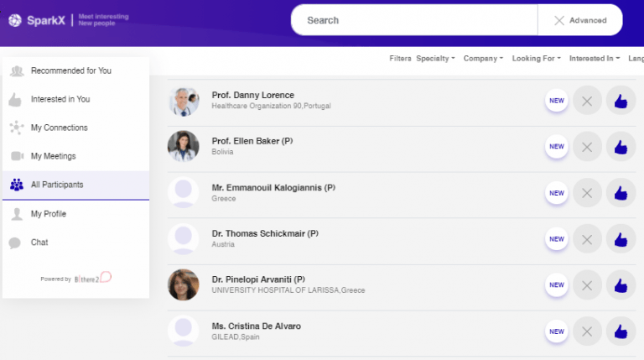Click NEW badge for Prof. Danny Lorence
This screenshot has height=360, width=644.
pyautogui.click(x=557, y=101)
